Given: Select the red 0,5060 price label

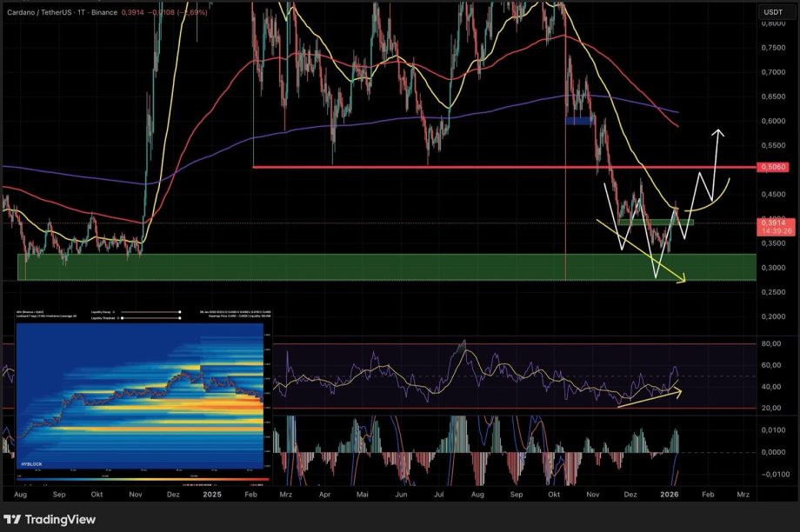Looking at the screenshot, I should click(774, 168).
